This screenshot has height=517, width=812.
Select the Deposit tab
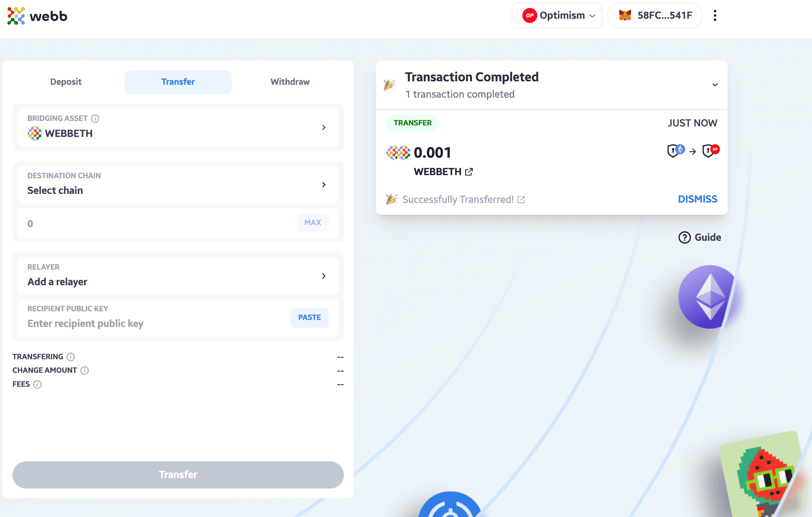pos(66,82)
